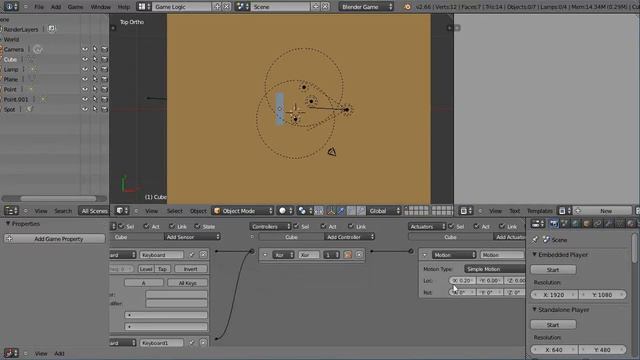The height and width of the screenshot is (360, 640).
Task: Add a new scene with plus icon
Action: (x=316, y=7)
